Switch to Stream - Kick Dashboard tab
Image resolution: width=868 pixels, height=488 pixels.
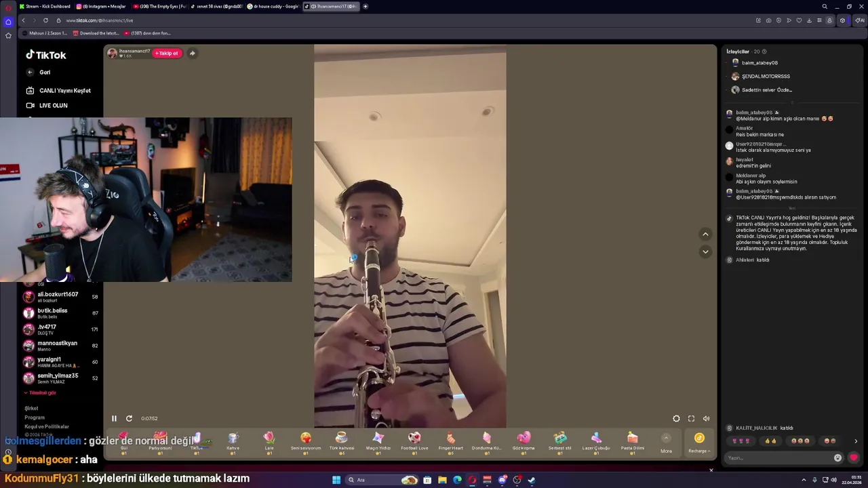tap(45, 6)
